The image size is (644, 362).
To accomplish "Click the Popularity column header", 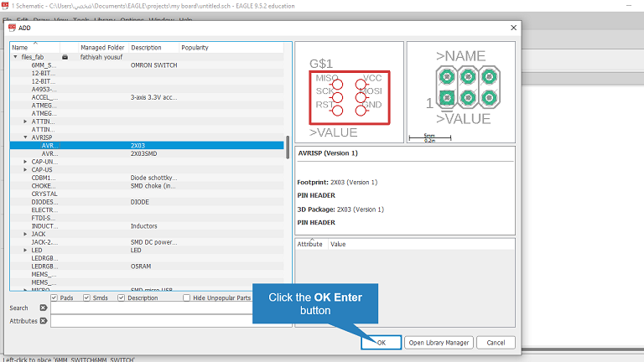I will coord(231,48).
